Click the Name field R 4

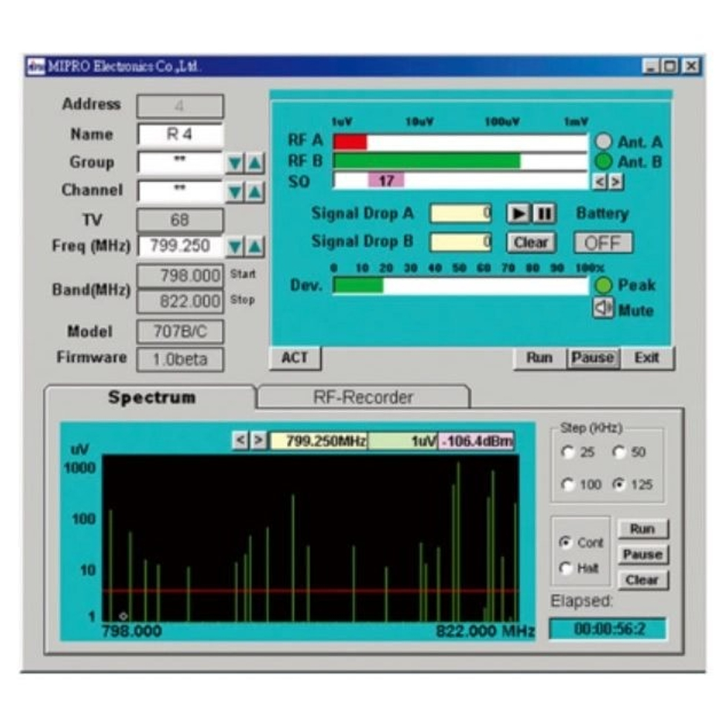click(x=180, y=134)
